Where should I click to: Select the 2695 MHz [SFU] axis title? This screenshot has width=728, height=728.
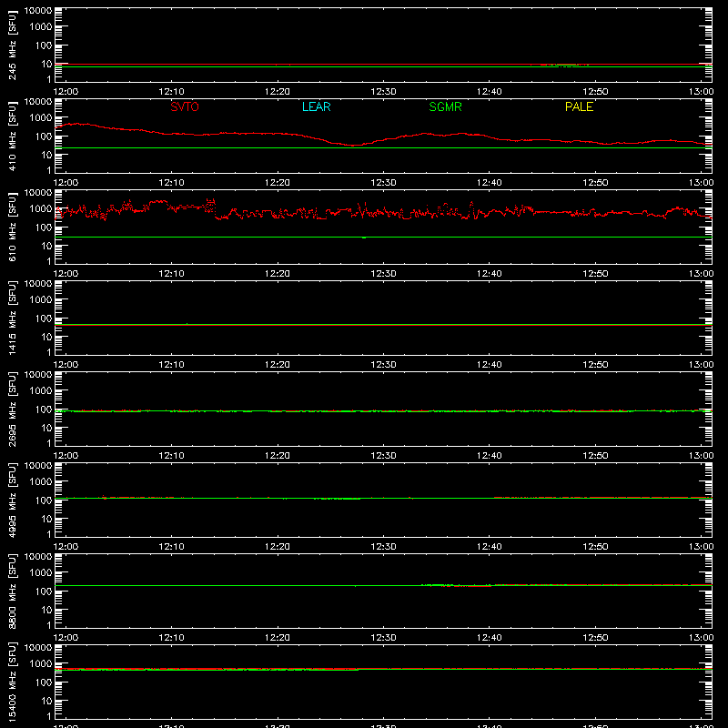12,409
